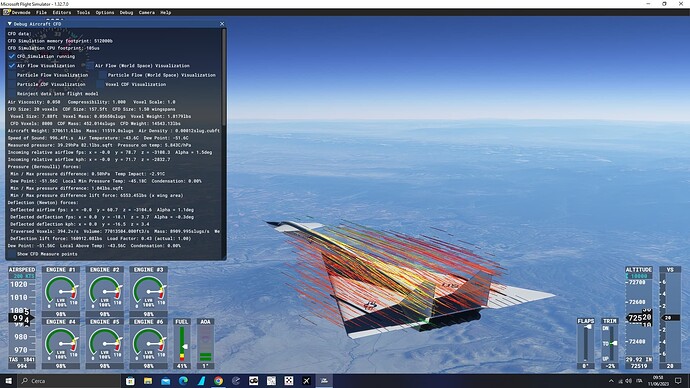Open the Editors menu
The height and width of the screenshot is (388, 690).
tap(62, 12)
